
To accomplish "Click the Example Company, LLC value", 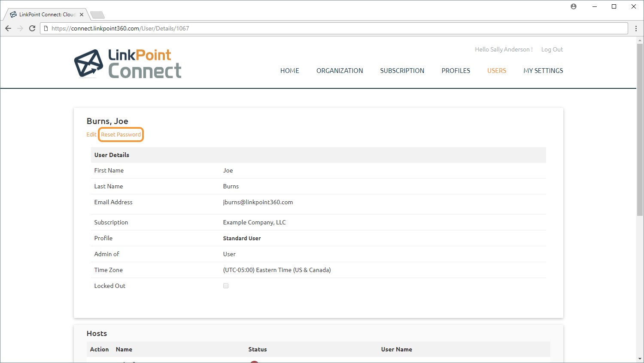I will (254, 222).
